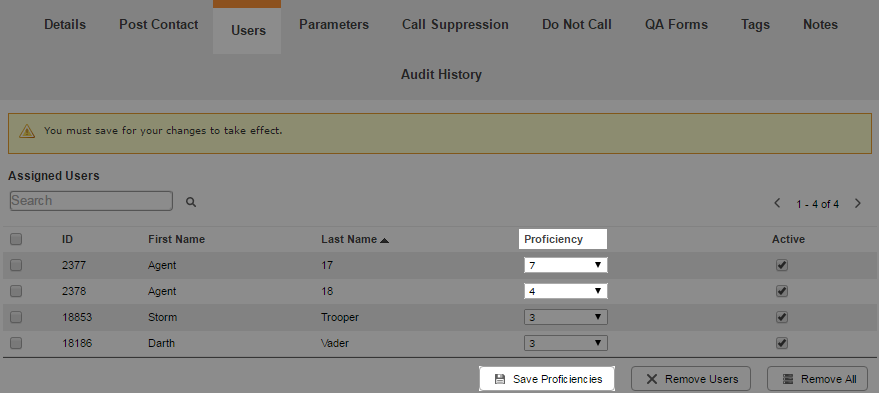This screenshot has height=393, width=879.
Task: Click last name cell 18
Action: coord(327,291)
